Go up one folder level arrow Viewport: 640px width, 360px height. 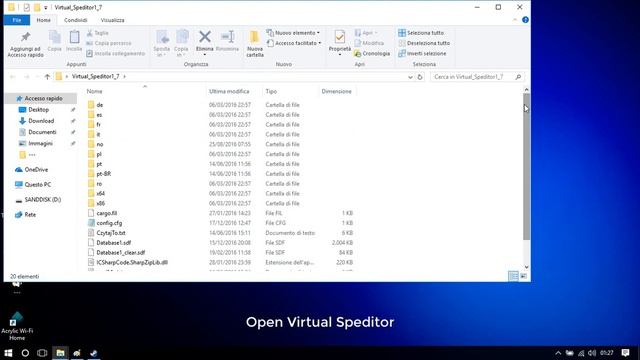coord(47,77)
